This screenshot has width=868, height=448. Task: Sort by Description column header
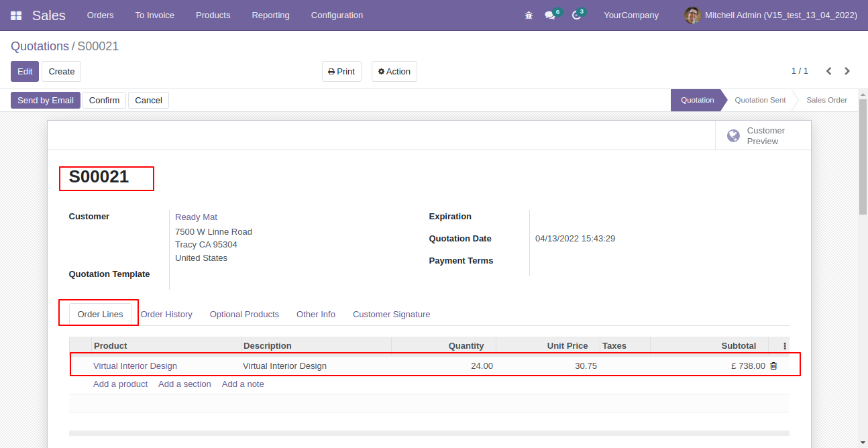[x=316, y=346]
